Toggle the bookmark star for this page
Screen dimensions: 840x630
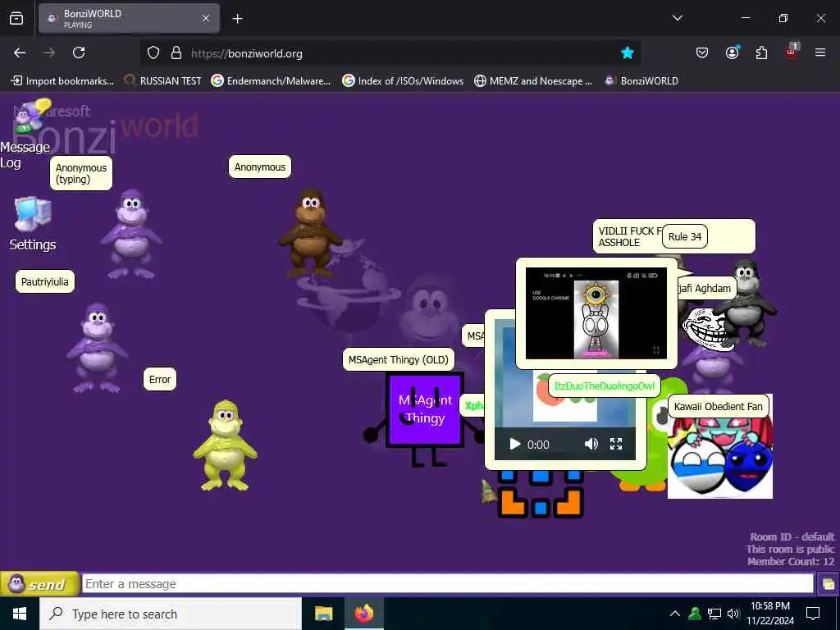[x=628, y=53]
